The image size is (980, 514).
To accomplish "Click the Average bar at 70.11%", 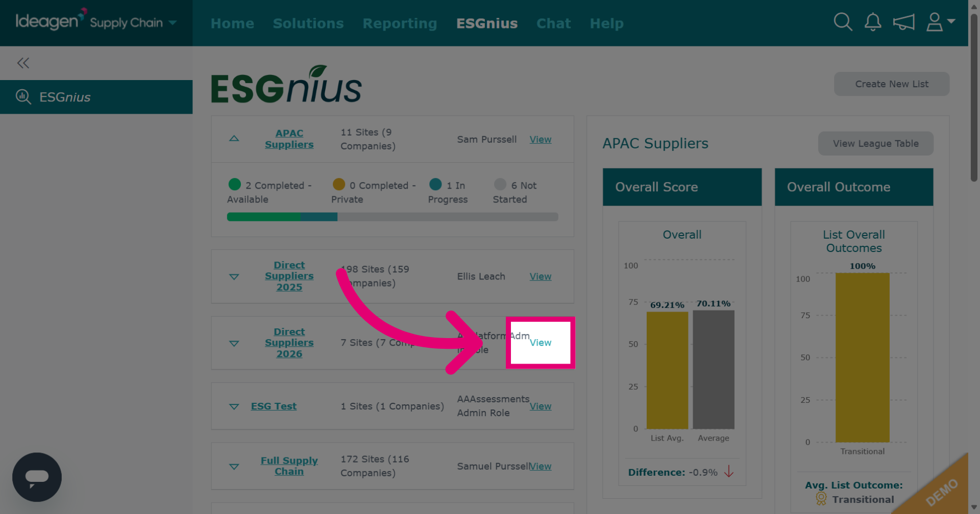I will (x=714, y=369).
